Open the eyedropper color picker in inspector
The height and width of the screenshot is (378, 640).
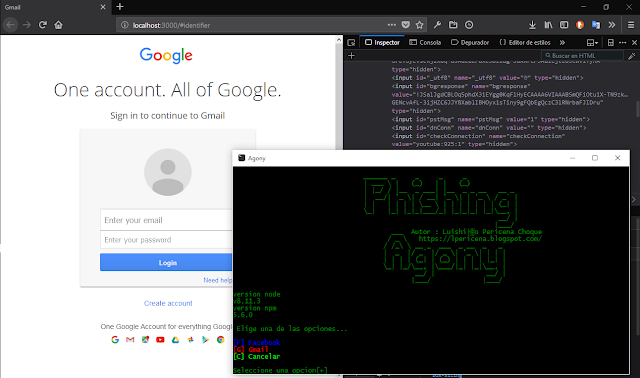(x=631, y=56)
